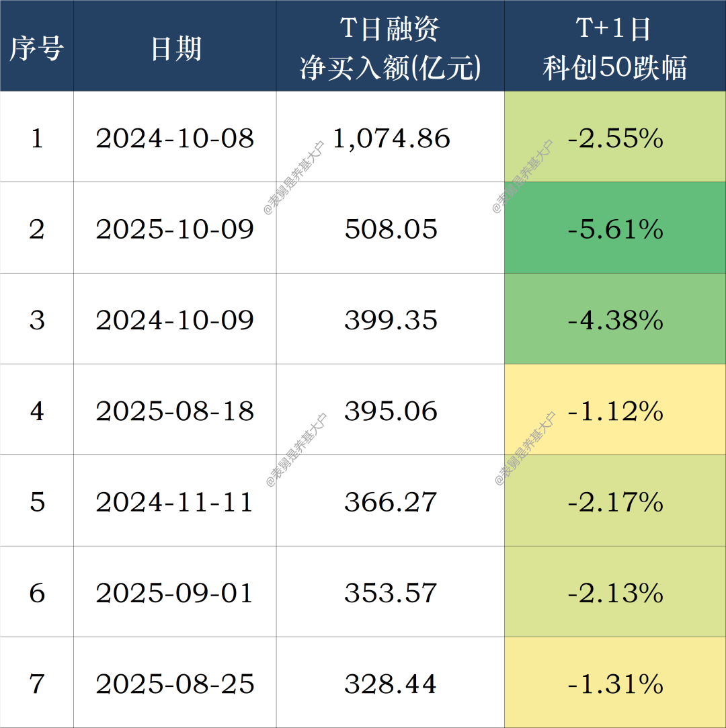The height and width of the screenshot is (728, 726).
Task: Select the date cell 2024-10-08
Action: (175, 138)
